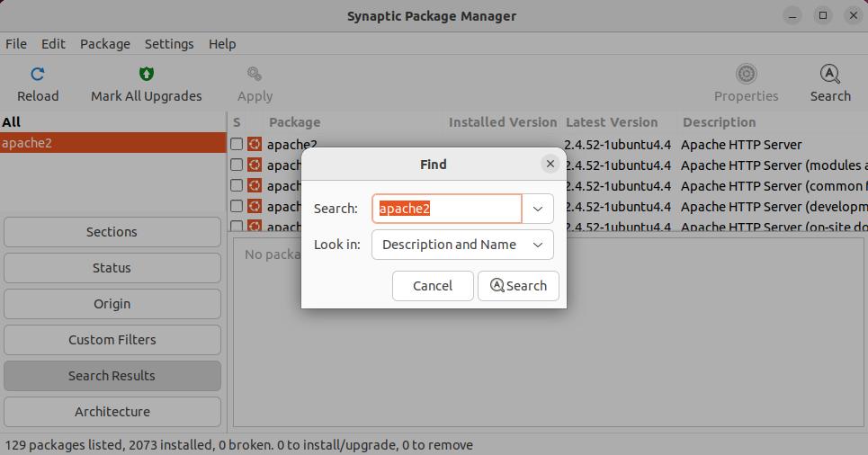
Task: Select the Search Results view button
Action: click(x=112, y=376)
